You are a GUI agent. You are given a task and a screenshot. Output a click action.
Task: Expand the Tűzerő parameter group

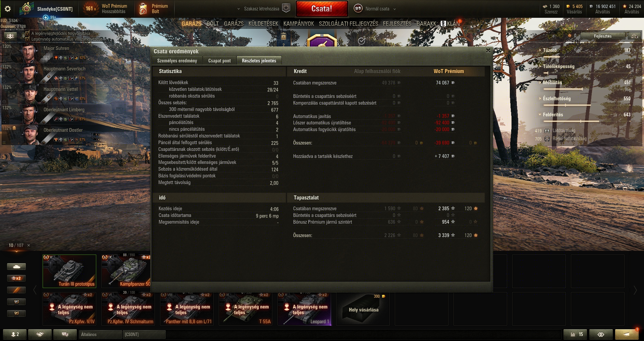tap(549, 50)
